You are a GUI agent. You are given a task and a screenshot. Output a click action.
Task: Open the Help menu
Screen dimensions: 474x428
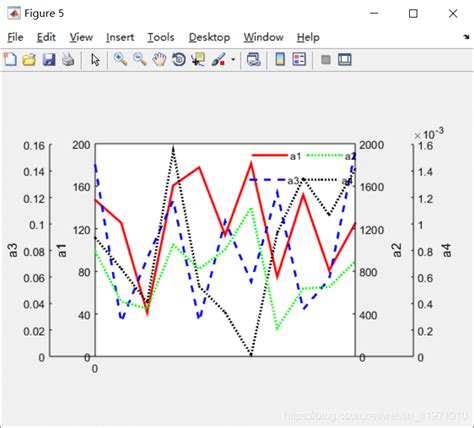308,37
